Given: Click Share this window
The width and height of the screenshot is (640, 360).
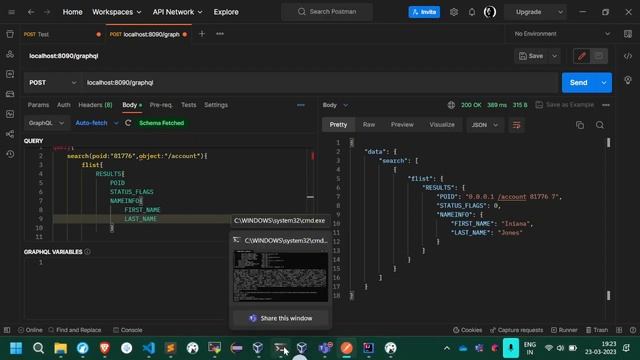Looking at the screenshot, I should pos(281,318).
